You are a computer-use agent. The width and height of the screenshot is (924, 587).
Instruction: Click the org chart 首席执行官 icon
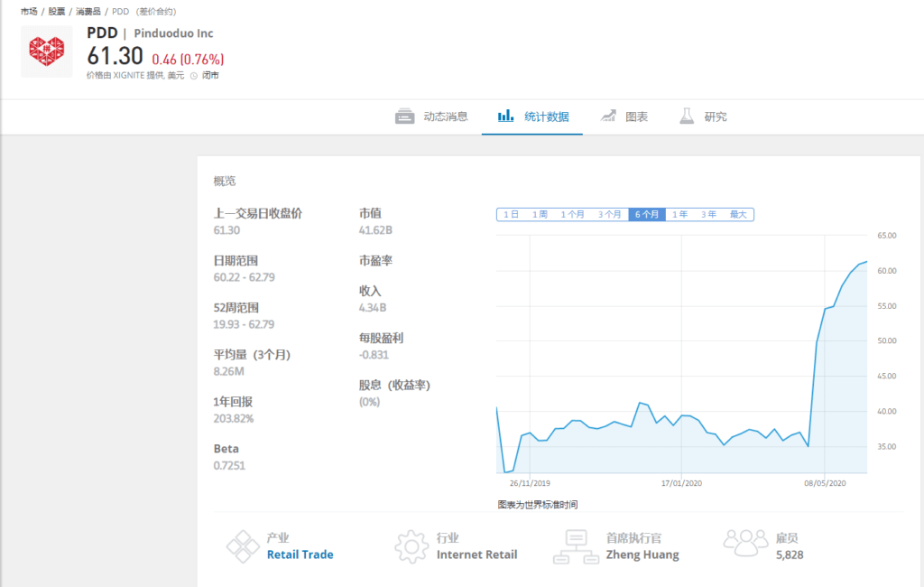pyautogui.click(x=576, y=547)
